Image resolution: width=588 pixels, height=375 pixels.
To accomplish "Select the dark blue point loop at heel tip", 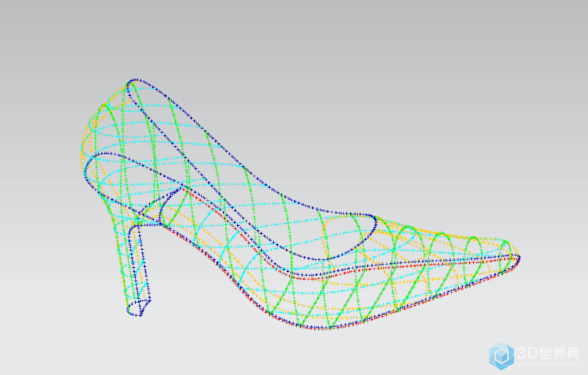I will (x=139, y=307).
